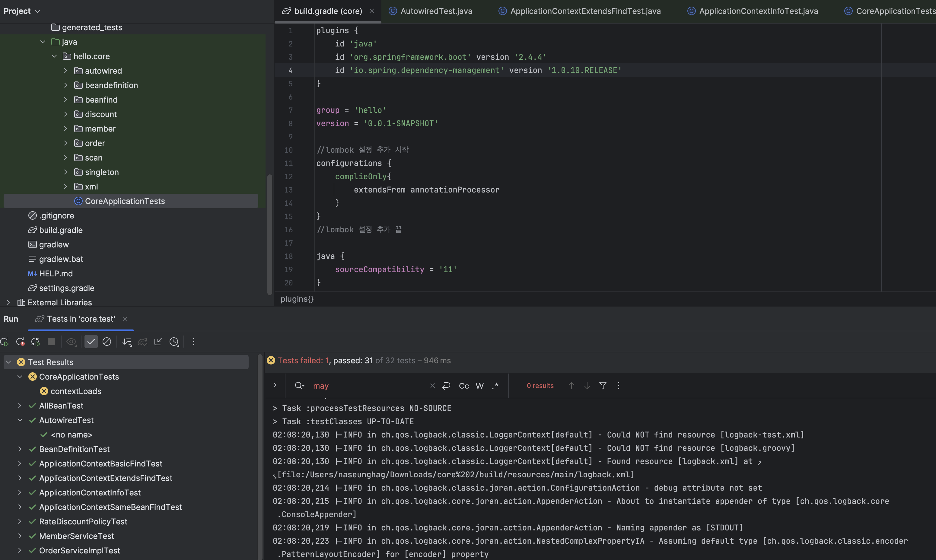Open search bar more options

click(618, 386)
